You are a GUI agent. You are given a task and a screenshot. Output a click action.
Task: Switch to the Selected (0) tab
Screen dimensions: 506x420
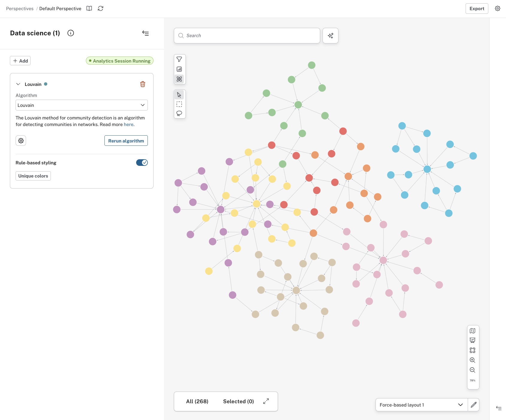[x=238, y=401]
